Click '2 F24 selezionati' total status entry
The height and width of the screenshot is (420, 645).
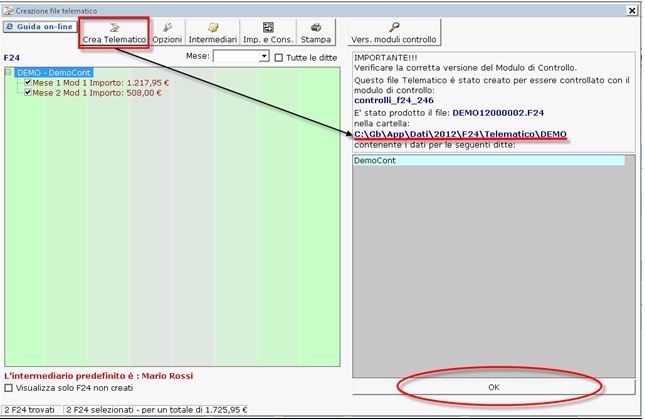coord(156,410)
